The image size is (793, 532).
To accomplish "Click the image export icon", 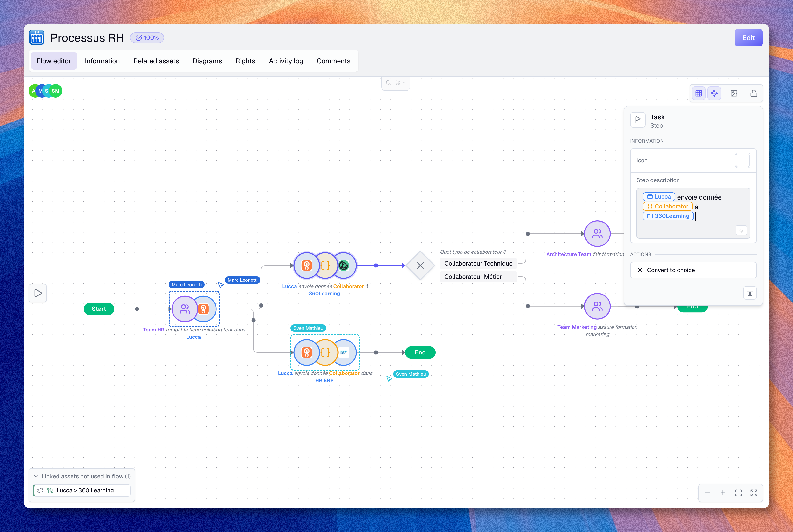I will (734, 93).
